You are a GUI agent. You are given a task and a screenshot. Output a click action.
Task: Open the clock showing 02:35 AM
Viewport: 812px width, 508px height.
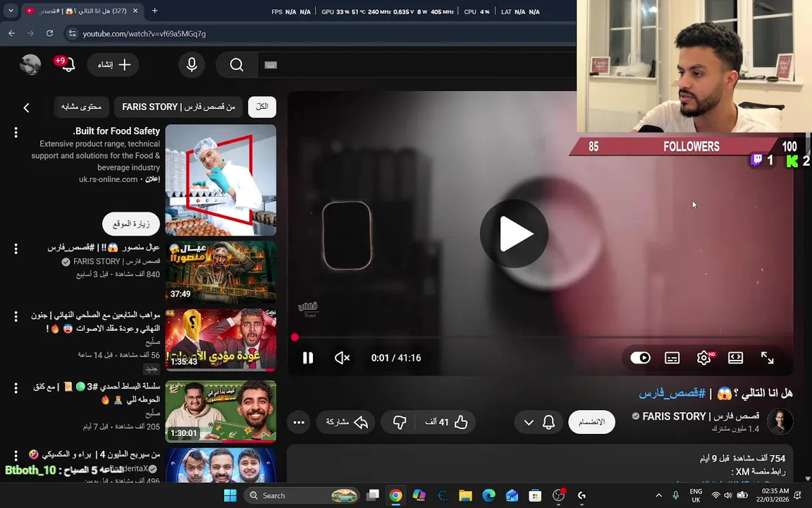pos(772,495)
